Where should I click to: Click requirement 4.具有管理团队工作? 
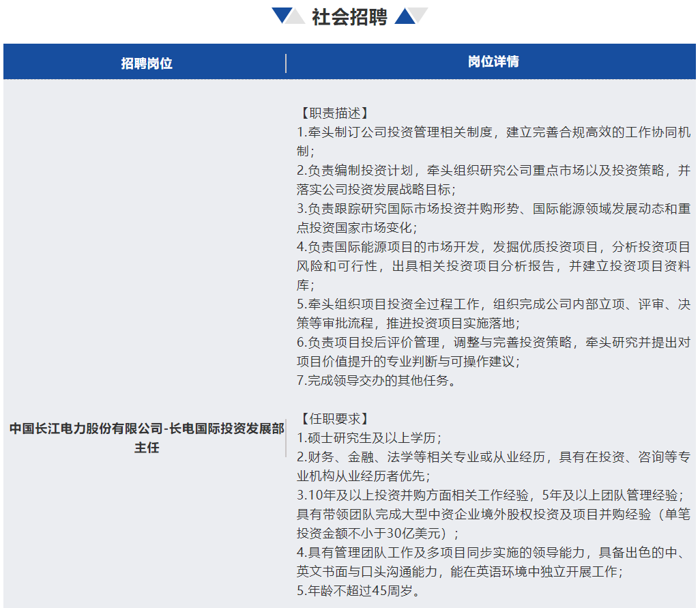click(x=493, y=562)
